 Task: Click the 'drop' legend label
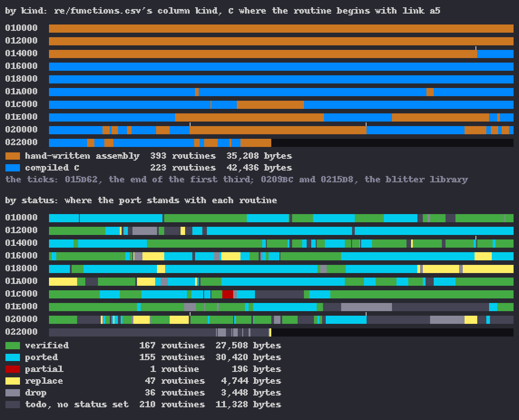point(36,393)
